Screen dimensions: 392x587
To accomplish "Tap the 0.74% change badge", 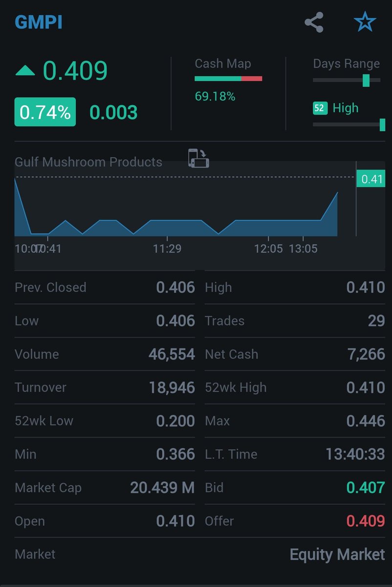I will pos(45,112).
